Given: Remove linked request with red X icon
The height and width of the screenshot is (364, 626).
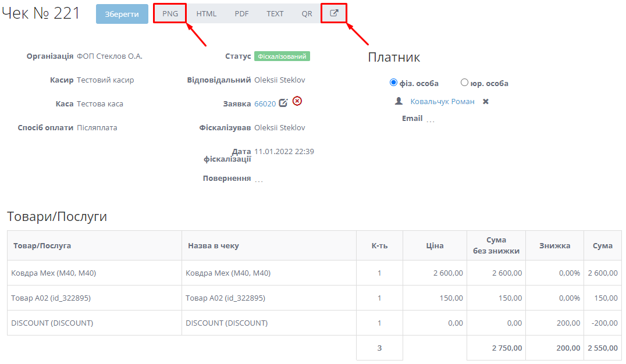Looking at the screenshot, I should click(x=297, y=101).
